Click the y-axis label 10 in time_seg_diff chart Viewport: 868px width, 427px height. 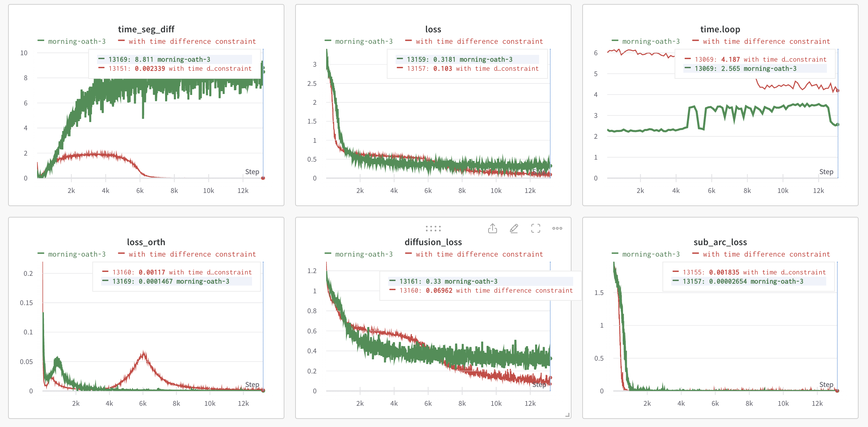pyautogui.click(x=24, y=53)
